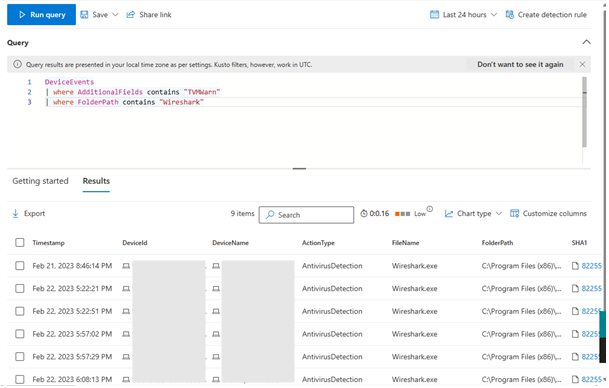This screenshot has width=609, height=388.
Task: Sort by the FolderPath column header
Action: pos(498,243)
